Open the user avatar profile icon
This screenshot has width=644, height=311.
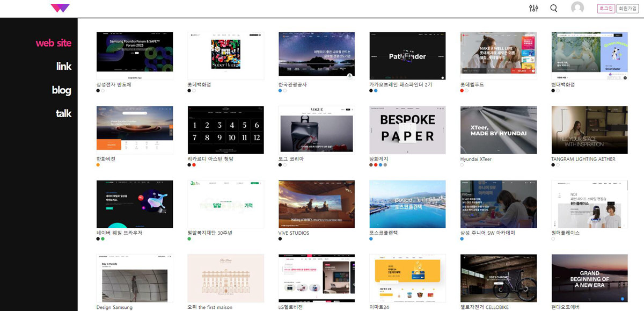pos(577,8)
